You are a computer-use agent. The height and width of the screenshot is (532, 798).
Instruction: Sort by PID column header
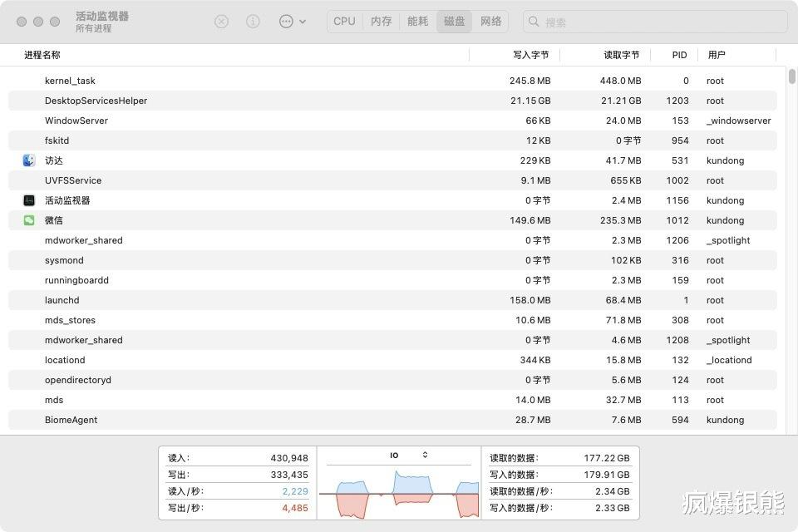pos(679,55)
